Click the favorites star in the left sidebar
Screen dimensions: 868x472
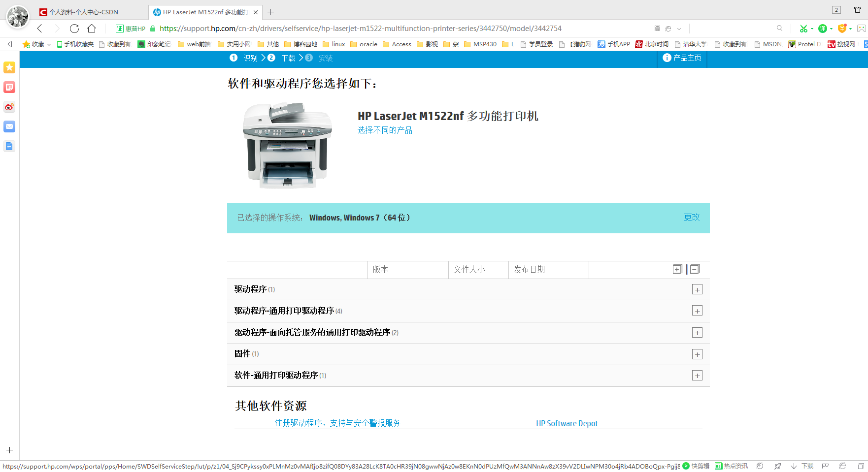click(x=9, y=67)
